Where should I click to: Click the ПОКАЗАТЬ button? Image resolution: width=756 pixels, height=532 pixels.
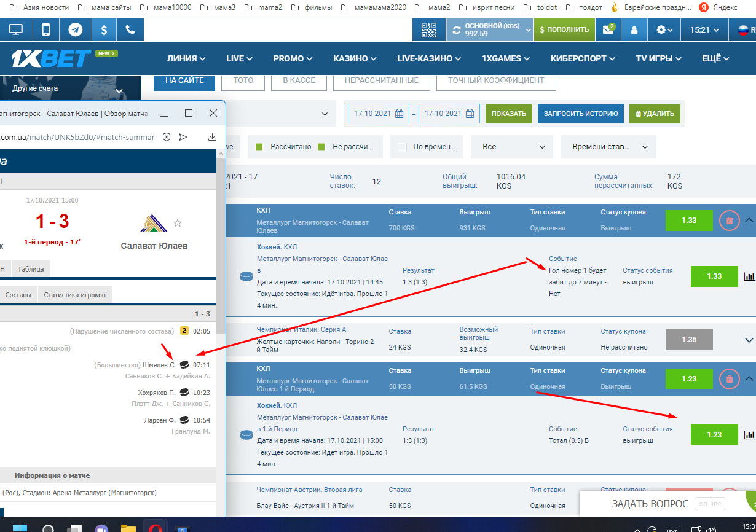coord(509,114)
